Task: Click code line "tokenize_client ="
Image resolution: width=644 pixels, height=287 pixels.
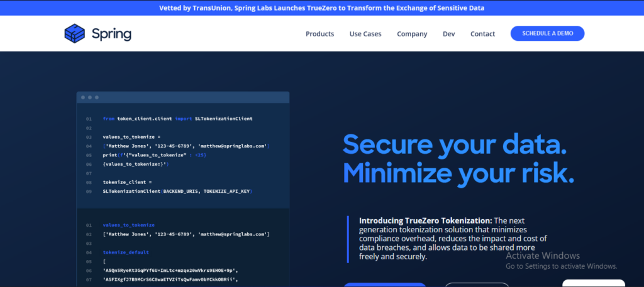Action: [x=127, y=182]
